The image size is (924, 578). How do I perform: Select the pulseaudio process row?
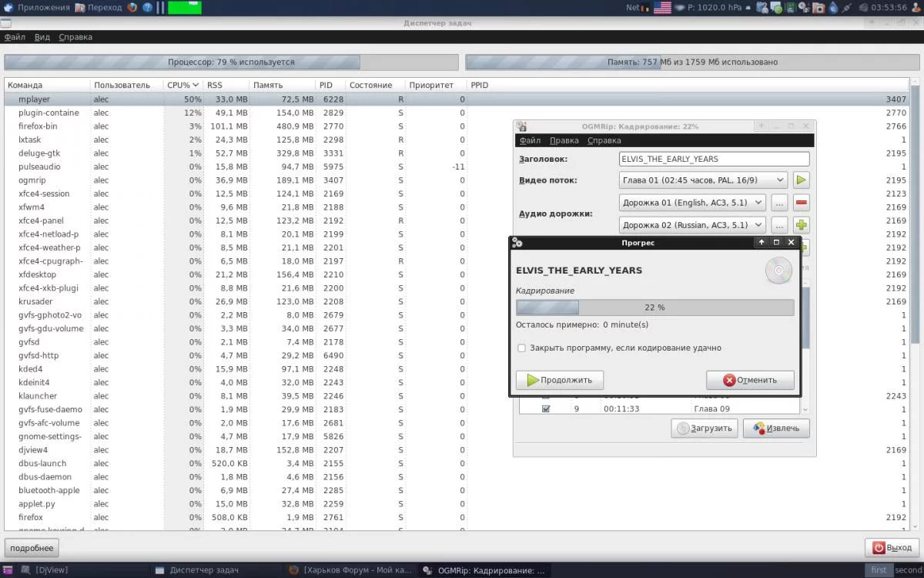coord(457,166)
